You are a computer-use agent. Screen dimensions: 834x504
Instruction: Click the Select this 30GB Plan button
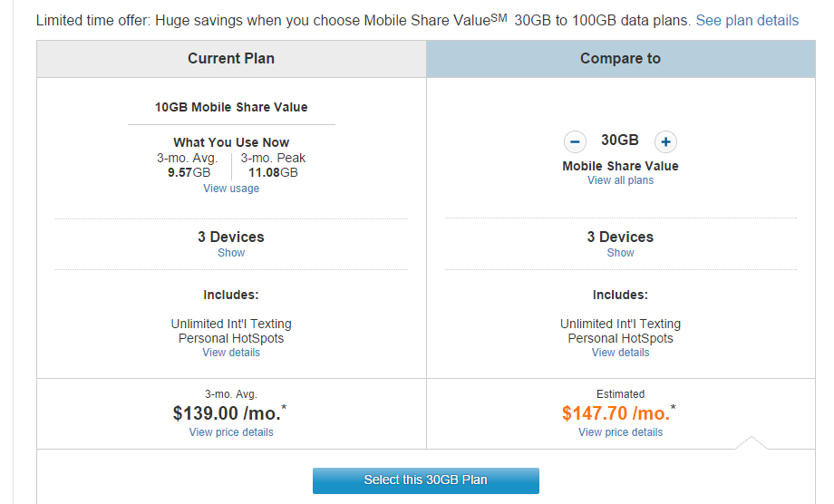[425, 480]
